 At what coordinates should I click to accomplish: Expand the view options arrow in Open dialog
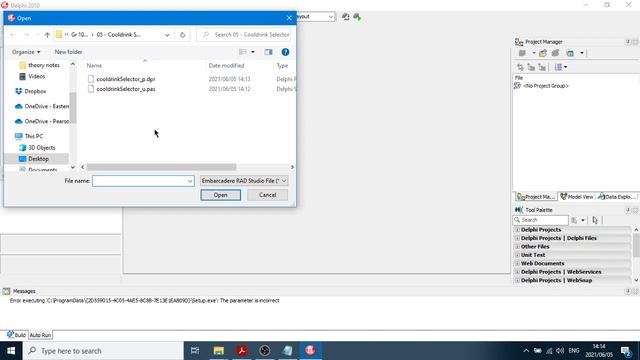tap(253, 52)
